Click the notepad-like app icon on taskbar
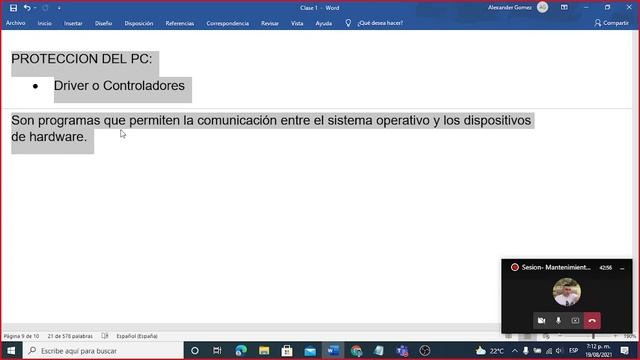The image size is (640, 360). point(379,351)
